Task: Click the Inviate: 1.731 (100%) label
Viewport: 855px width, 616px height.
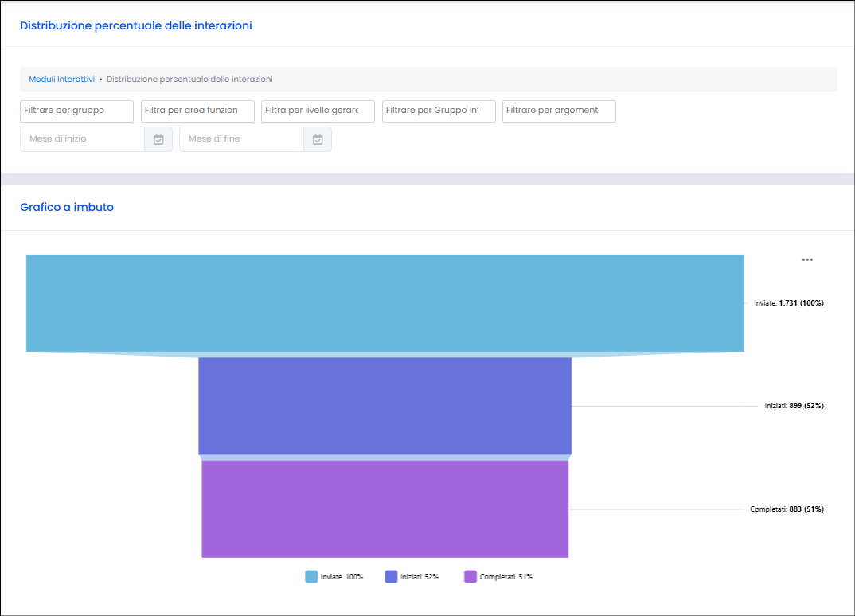Action: (x=788, y=303)
